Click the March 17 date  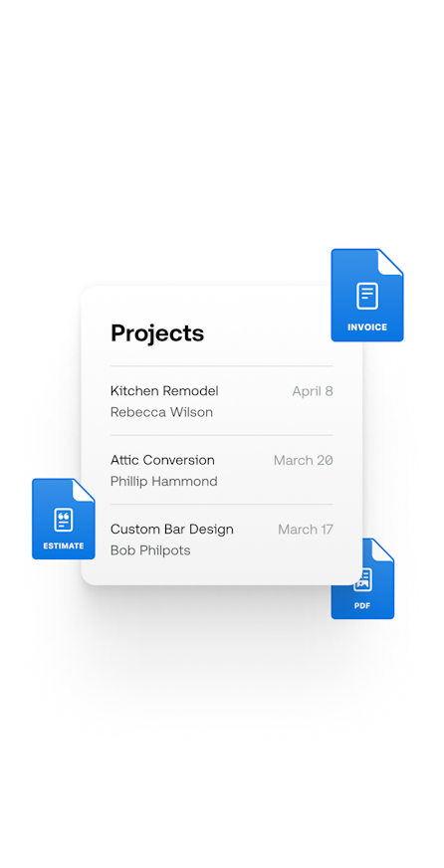pos(306,530)
